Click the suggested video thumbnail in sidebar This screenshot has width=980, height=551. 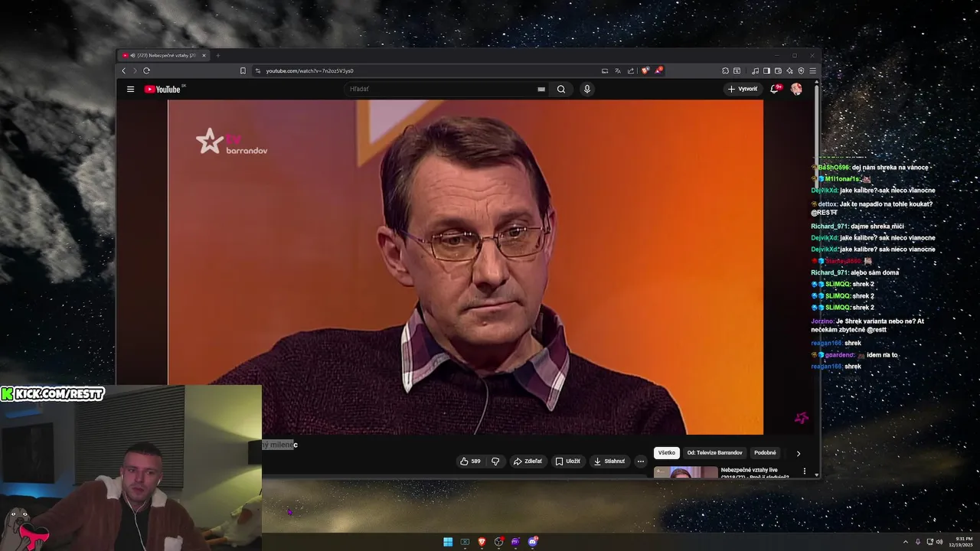click(686, 473)
